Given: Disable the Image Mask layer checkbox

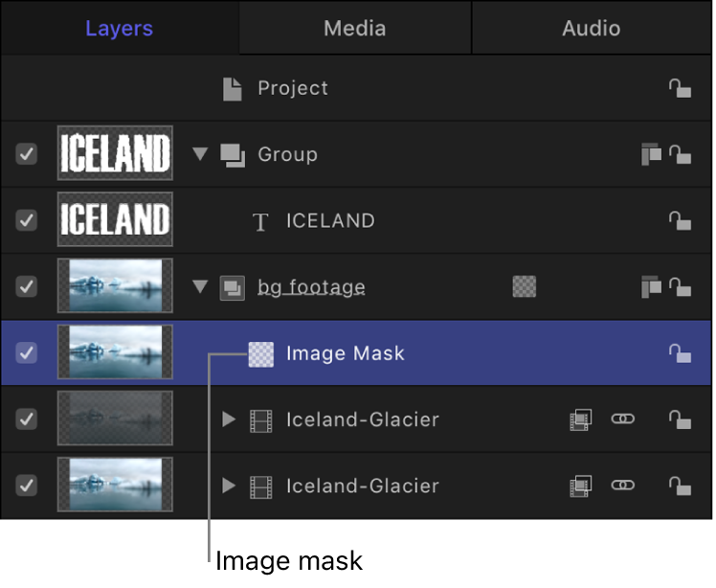Looking at the screenshot, I should pos(27,353).
